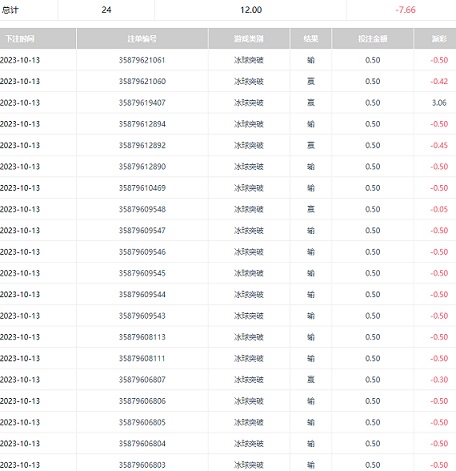The width and height of the screenshot is (456, 471).
Task: Select order number 35879610469
Action: [142, 188]
